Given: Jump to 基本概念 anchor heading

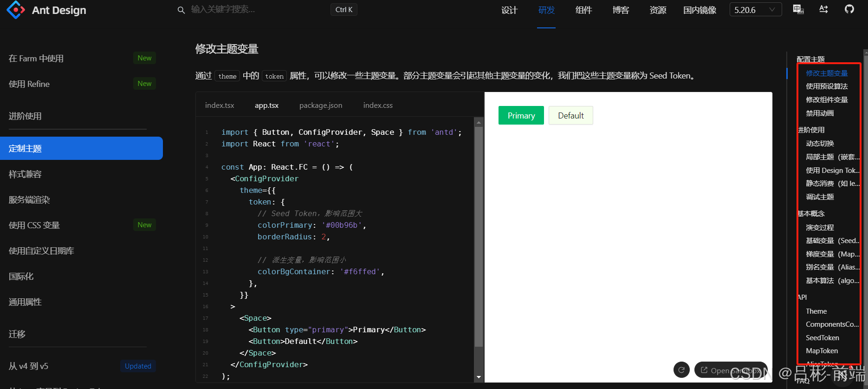Looking at the screenshot, I should click(811, 214).
